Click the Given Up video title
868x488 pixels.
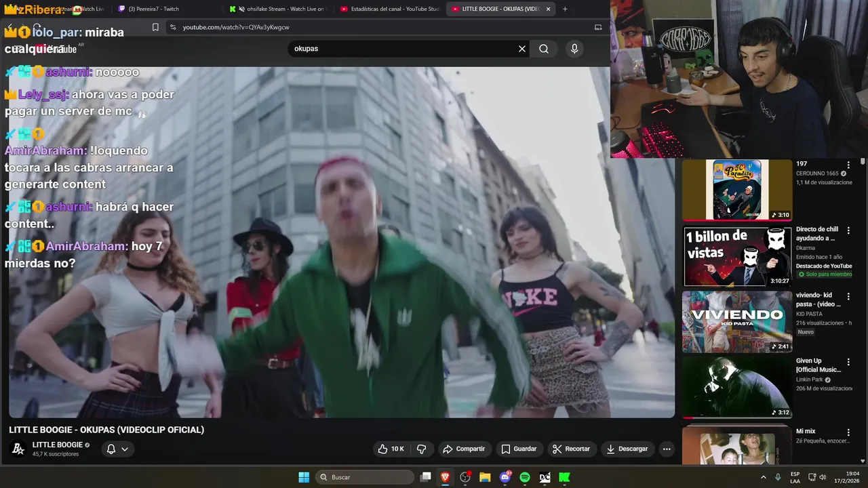tap(818, 365)
